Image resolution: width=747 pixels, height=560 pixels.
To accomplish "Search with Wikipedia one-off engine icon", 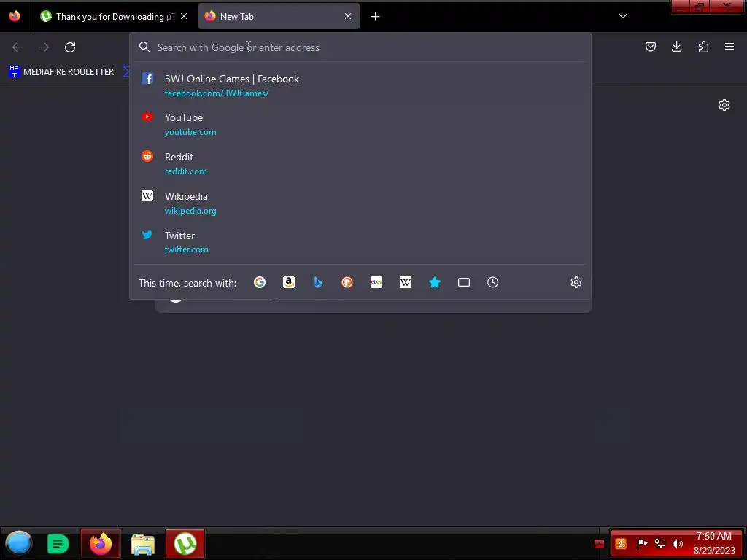I will click(x=406, y=282).
